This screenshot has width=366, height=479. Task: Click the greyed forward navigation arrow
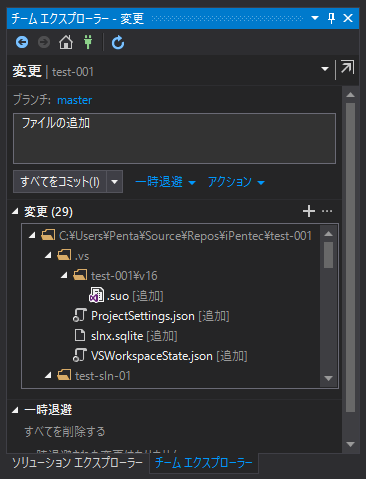[44, 42]
